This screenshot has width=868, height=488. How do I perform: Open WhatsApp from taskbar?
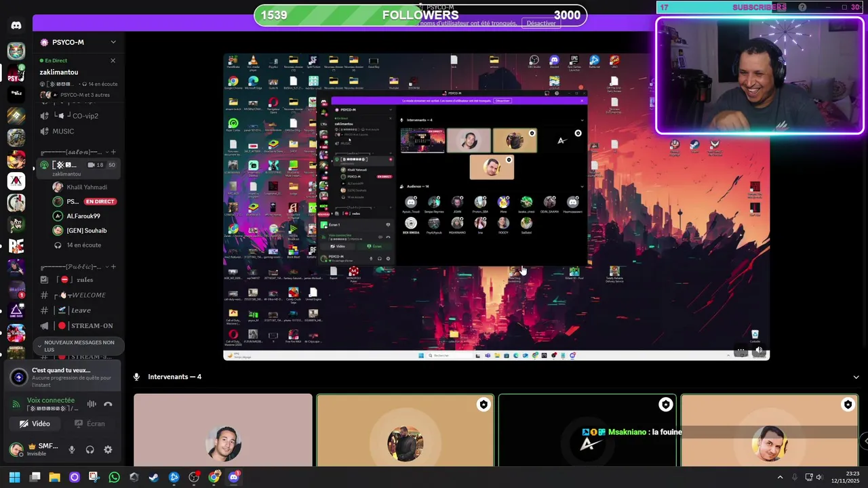[x=114, y=477]
